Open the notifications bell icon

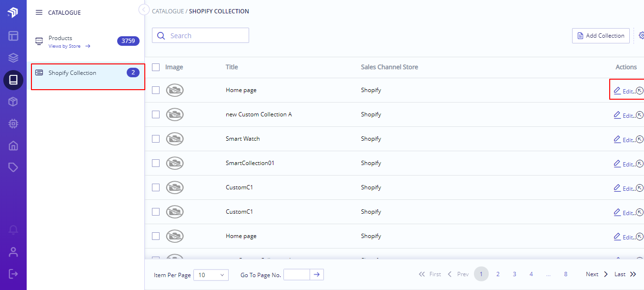[x=13, y=230]
